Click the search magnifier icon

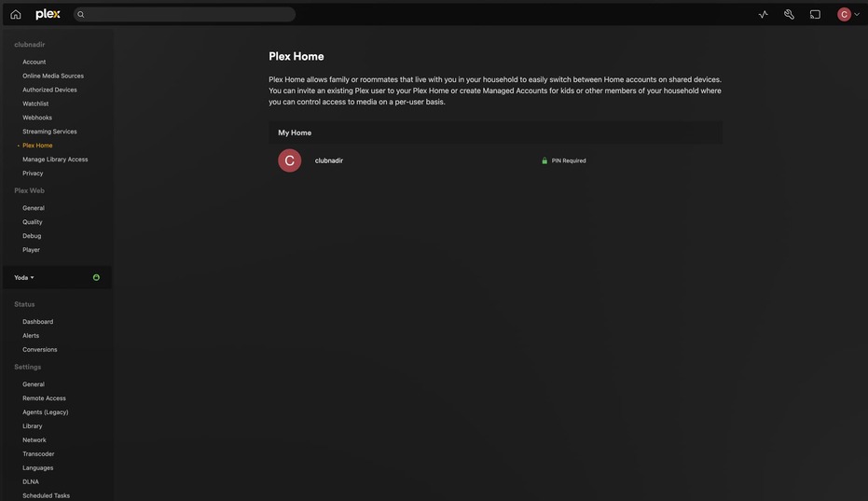coord(81,14)
